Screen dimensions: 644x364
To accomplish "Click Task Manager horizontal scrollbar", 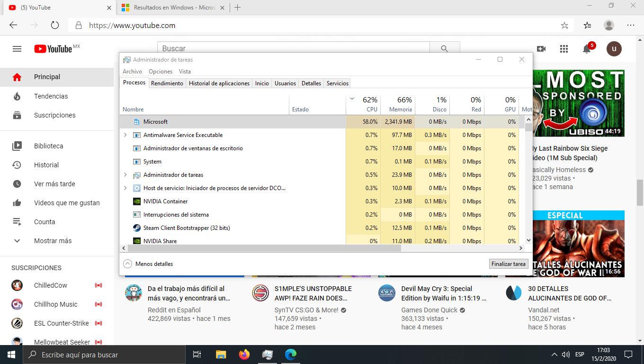I will tap(264, 248).
